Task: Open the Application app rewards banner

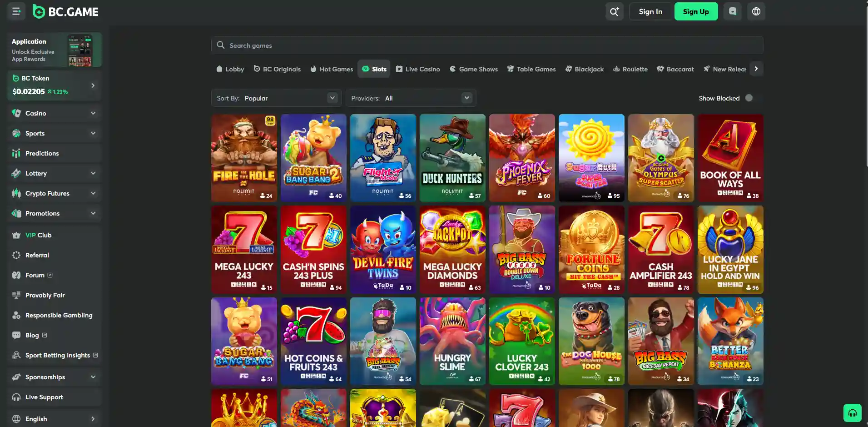Action: 55,50
